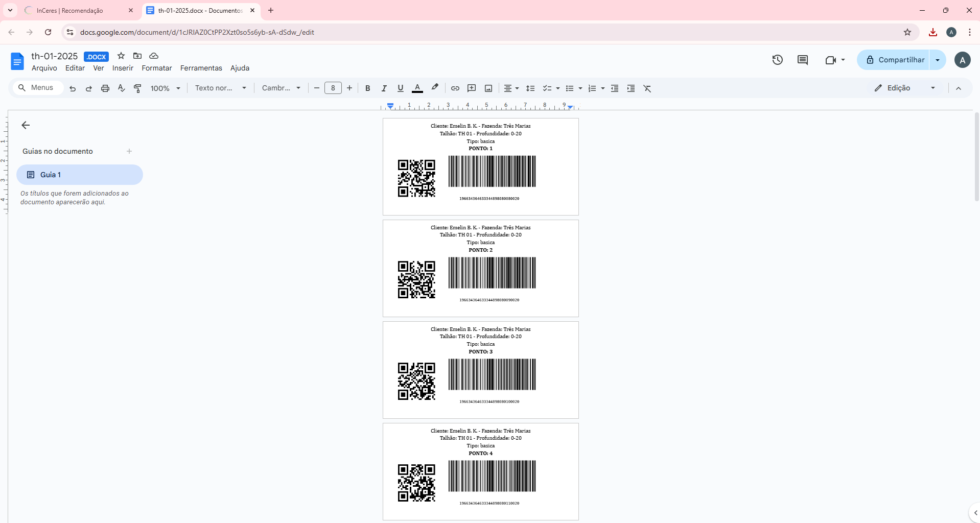Decrease font size with minus
The height and width of the screenshot is (523, 980).
point(317,88)
